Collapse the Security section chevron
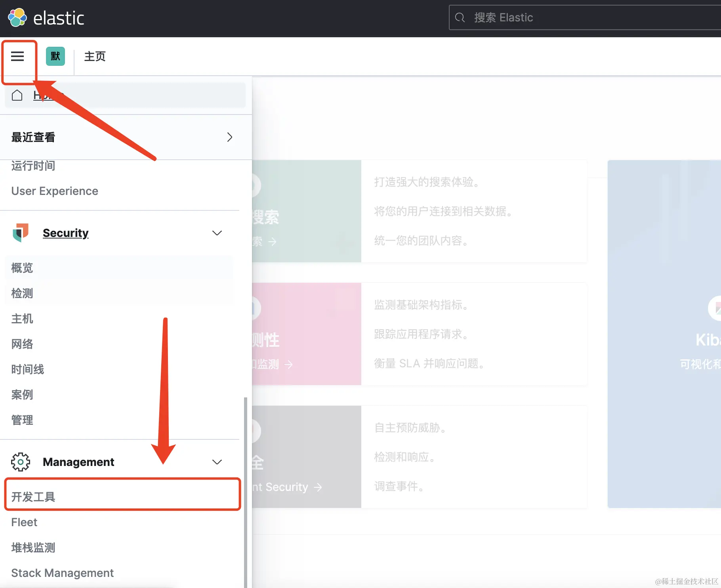Viewport: 721px width, 588px height. point(217,233)
